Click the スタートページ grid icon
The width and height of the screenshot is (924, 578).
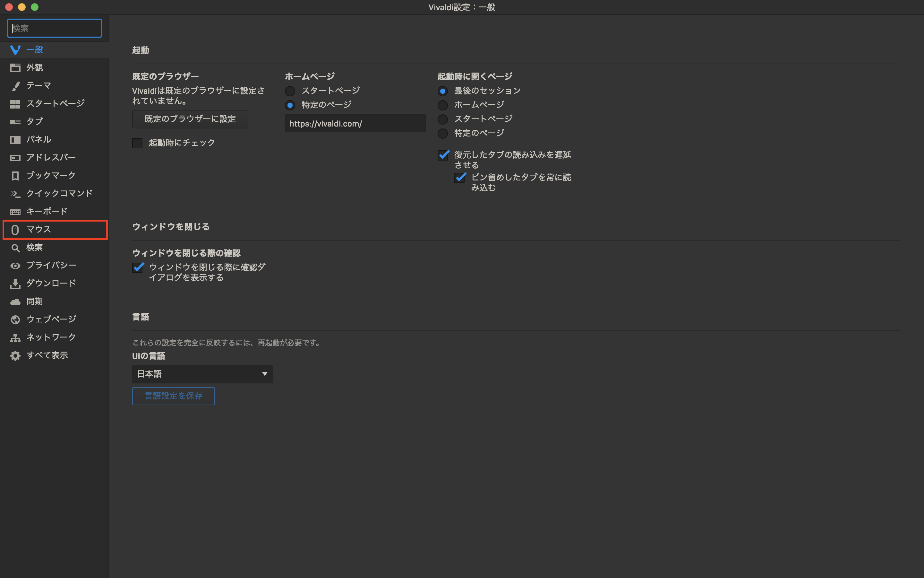click(x=15, y=104)
